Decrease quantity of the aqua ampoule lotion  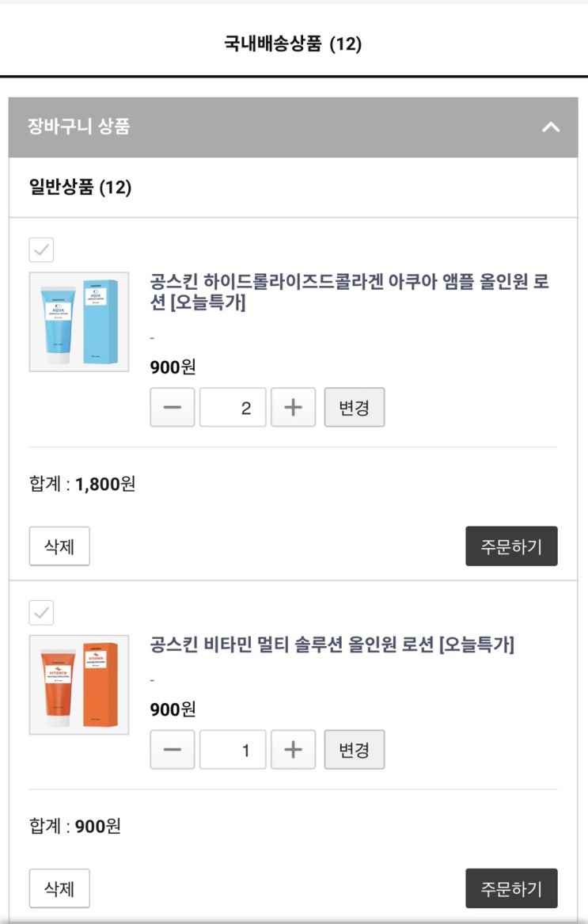coord(172,407)
